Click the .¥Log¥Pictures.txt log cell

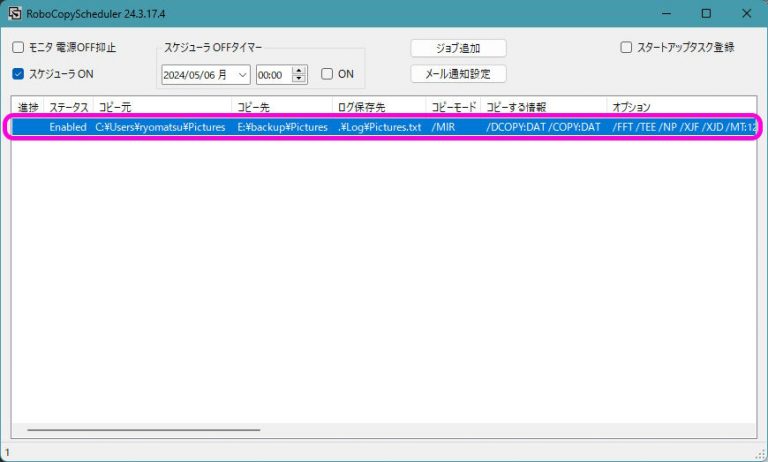380,127
